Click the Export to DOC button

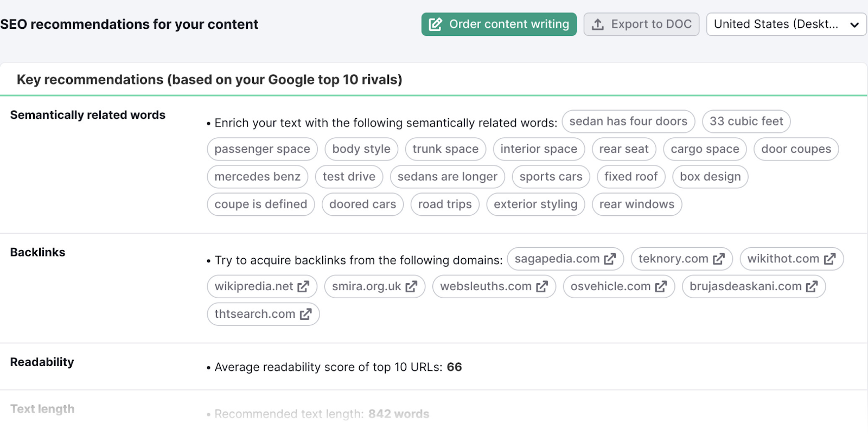[641, 24]
